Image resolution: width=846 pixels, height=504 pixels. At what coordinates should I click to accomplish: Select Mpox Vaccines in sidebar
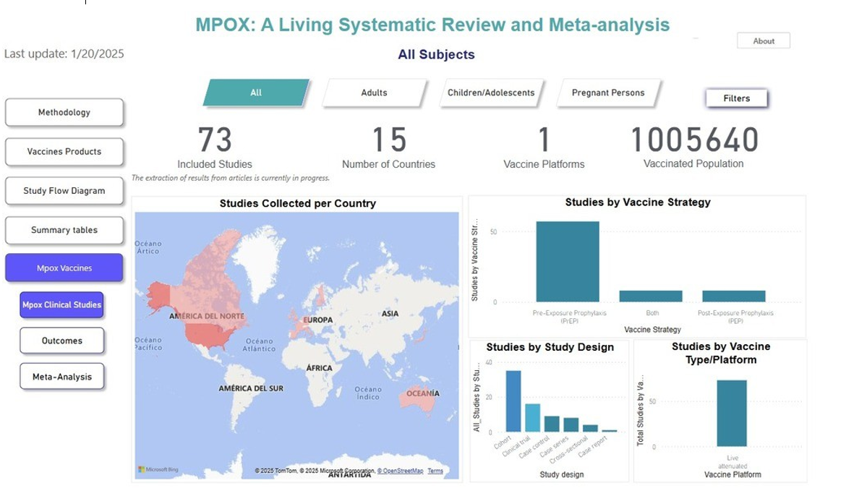tap(64, 268)
